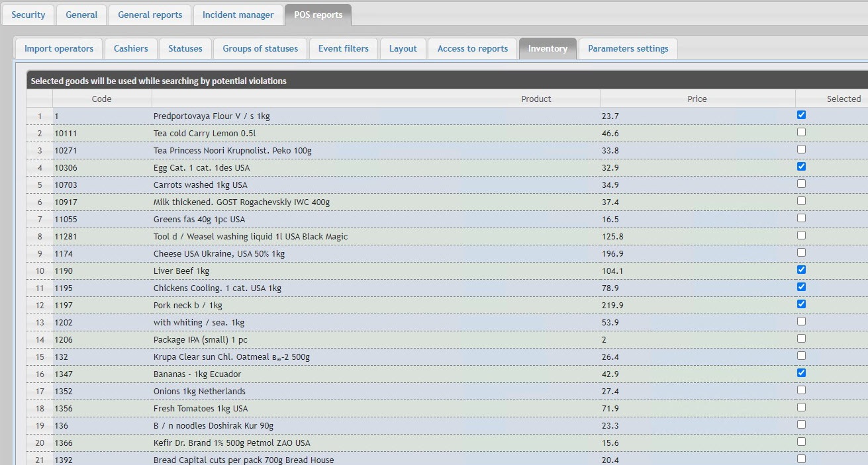Click the Cheese USA Ukraine product row
The image size is (868, 465).
[218, 254]
